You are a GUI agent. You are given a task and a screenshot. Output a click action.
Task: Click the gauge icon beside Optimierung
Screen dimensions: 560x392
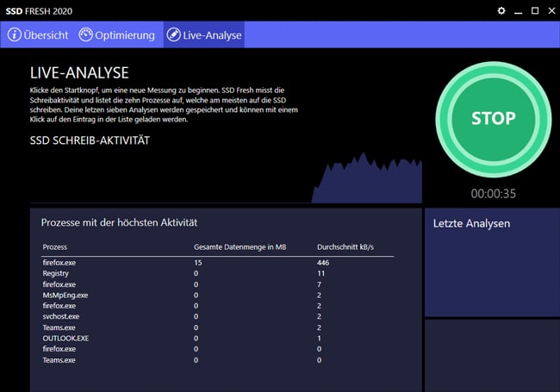(86, 35)
